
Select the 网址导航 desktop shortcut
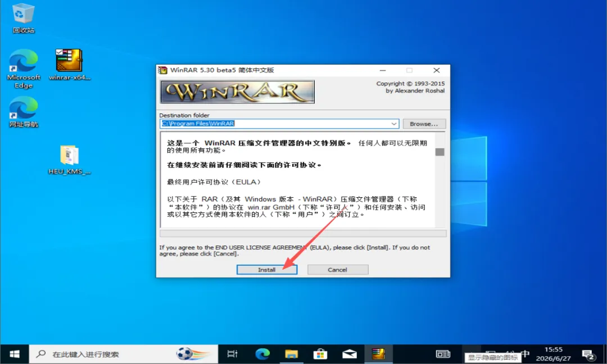pyautogui.click(x=23, y=112)
